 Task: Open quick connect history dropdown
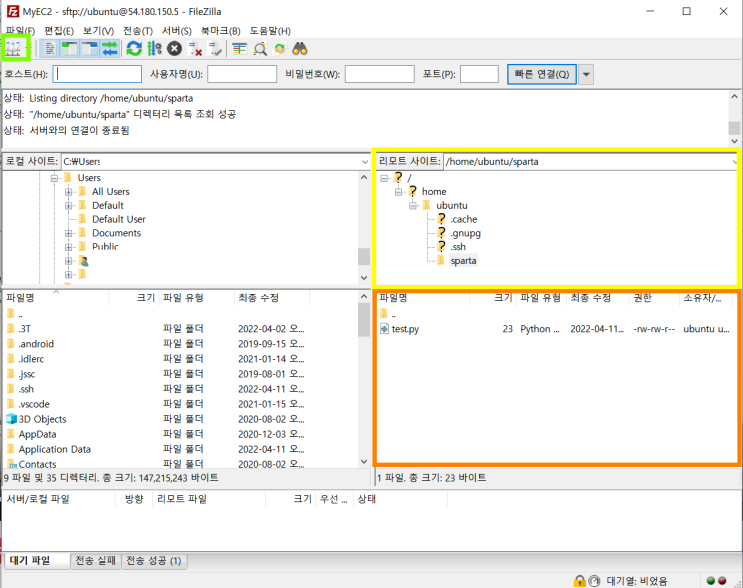click(586, 74)
